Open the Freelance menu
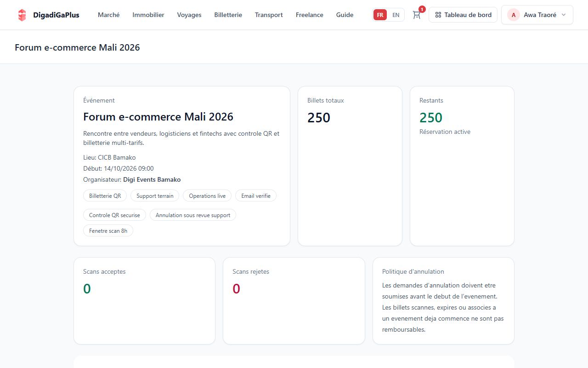The height and width of the screenshot is (368, 588). pos(310,15)
